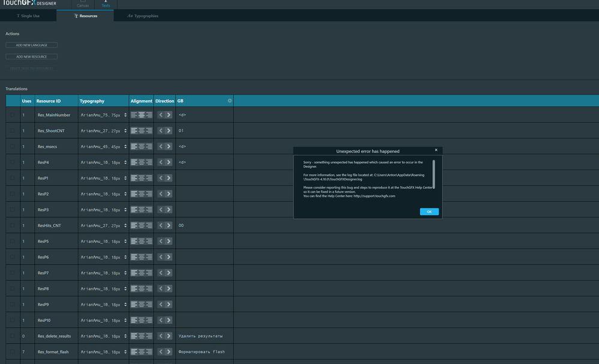
Task: Set right-to-left direction for Res_format_flash
Action: [161, 352]
